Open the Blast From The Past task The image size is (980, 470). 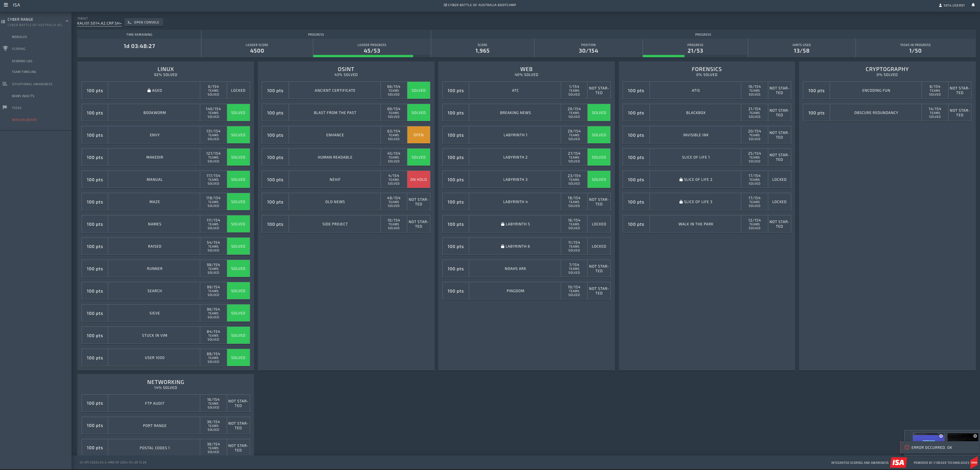click(x=346, y=113)
